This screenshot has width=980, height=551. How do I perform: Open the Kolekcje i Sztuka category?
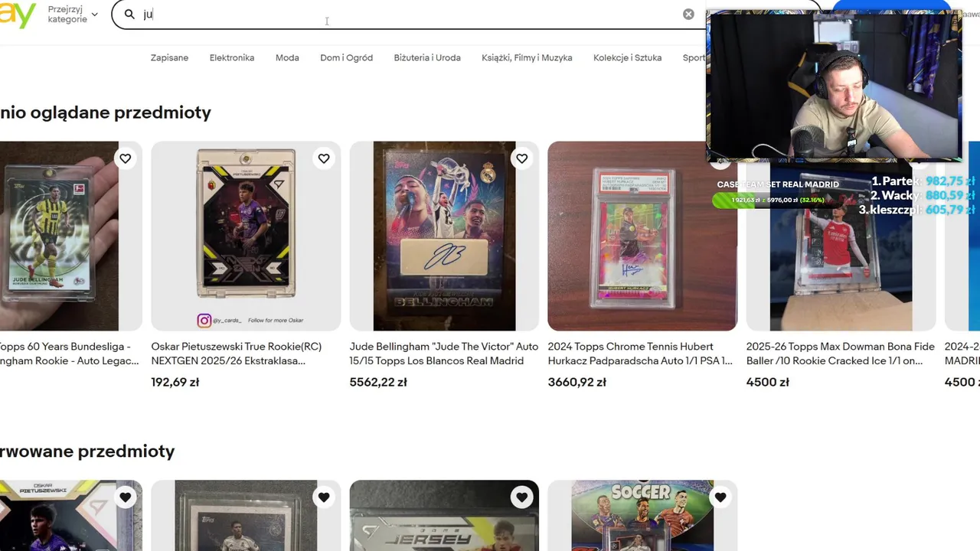click(627, 57)
